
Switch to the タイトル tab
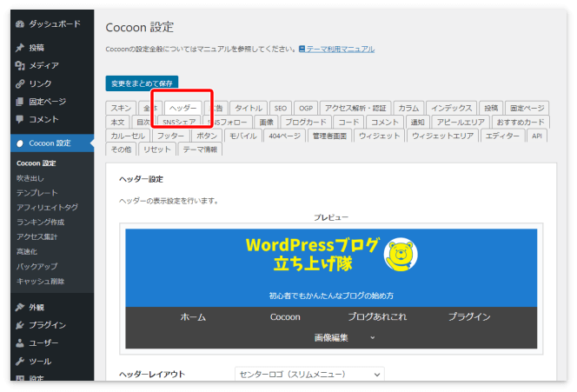tap(249, 108)
